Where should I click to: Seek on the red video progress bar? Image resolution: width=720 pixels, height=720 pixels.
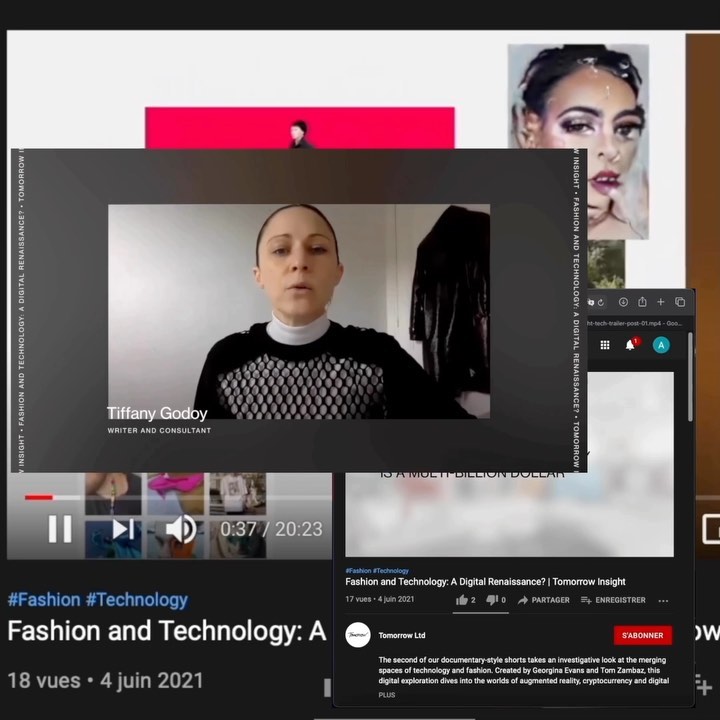[39, 497]
